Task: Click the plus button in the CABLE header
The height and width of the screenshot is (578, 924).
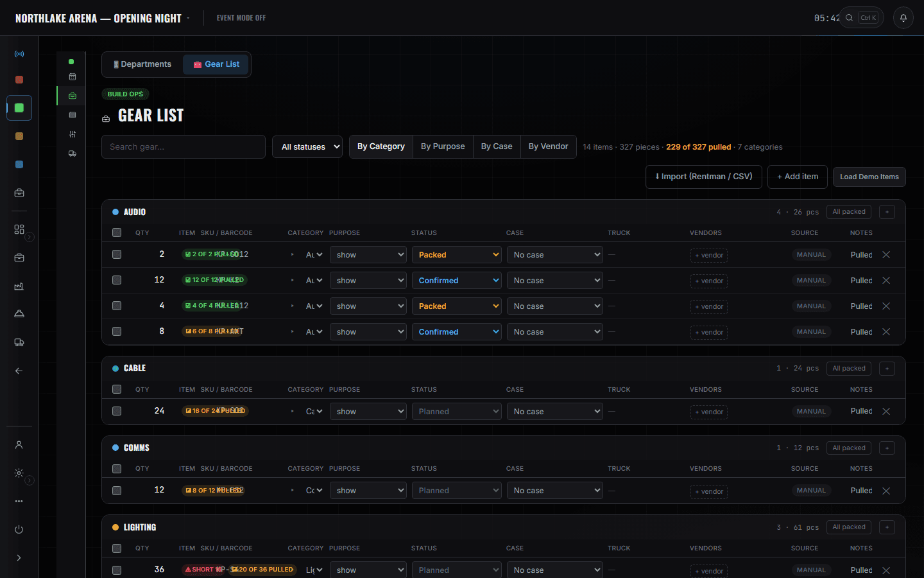Action: [x=887, y=369]
